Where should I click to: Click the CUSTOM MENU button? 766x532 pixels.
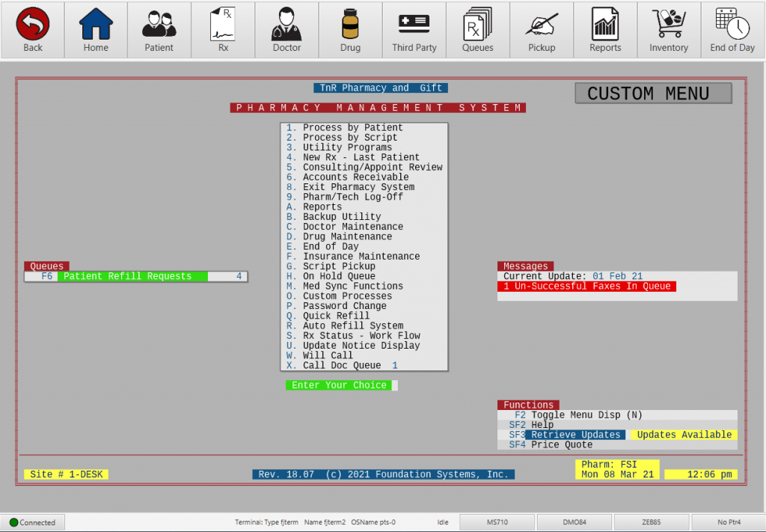[653, 94]
